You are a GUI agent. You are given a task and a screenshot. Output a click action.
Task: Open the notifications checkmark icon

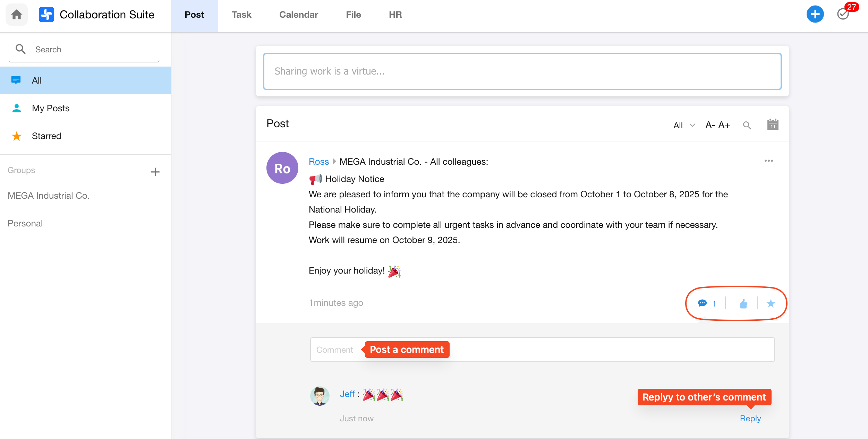pos(843,15)
